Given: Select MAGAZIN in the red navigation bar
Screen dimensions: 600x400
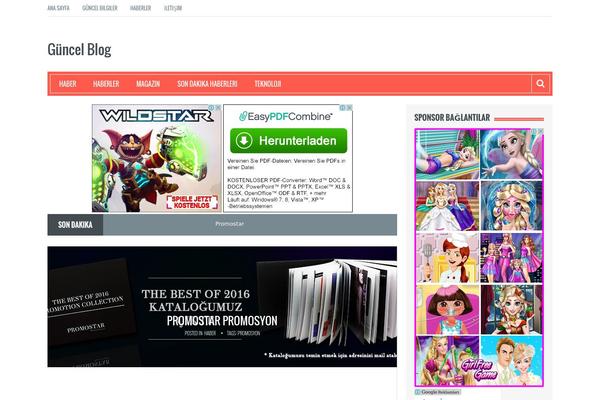Looking at the screenshot, I should (x=148, y=84).
